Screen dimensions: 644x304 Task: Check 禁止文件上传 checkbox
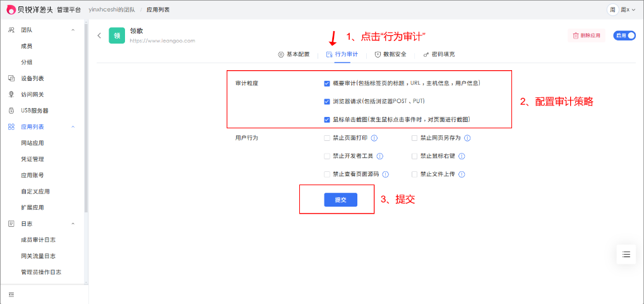point(414,174)
